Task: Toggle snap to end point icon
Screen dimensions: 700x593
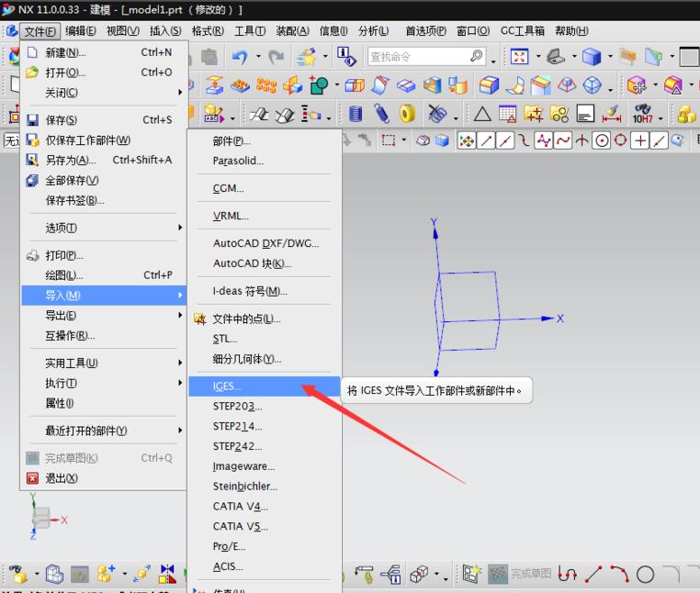Action: point(486,141)
